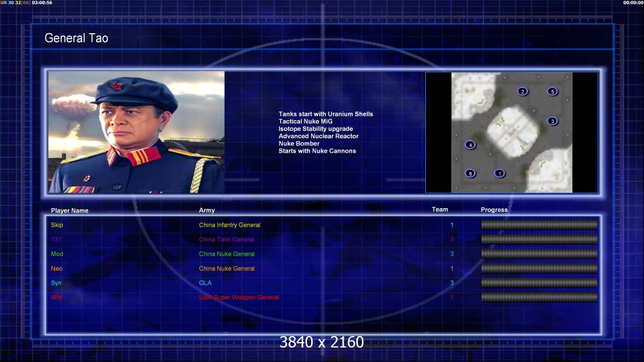Screen dimensions: 644x362
Task: Select start position 3 on the map
Action: pyautogui.click(x=552, y=121)
